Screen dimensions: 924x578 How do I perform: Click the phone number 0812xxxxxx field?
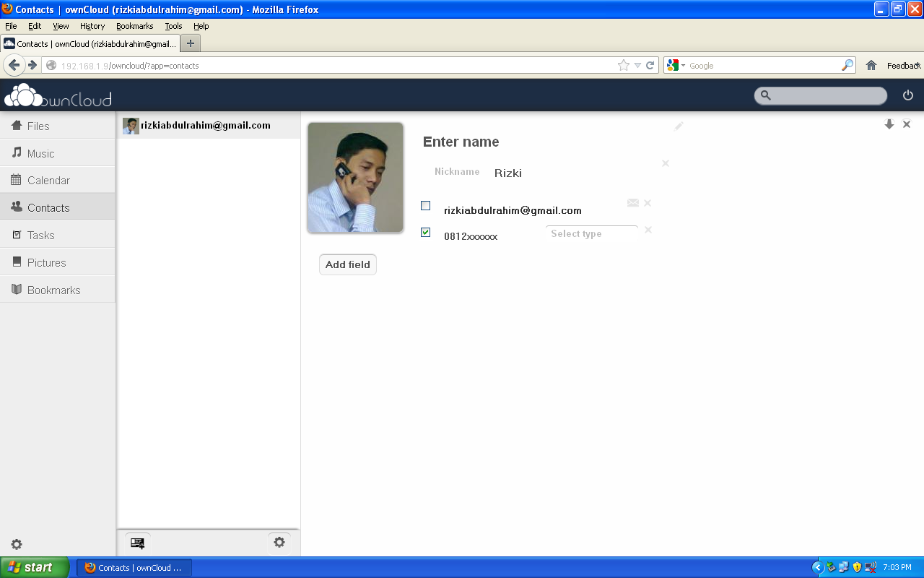pyautogui.click(x=471, y=236)
